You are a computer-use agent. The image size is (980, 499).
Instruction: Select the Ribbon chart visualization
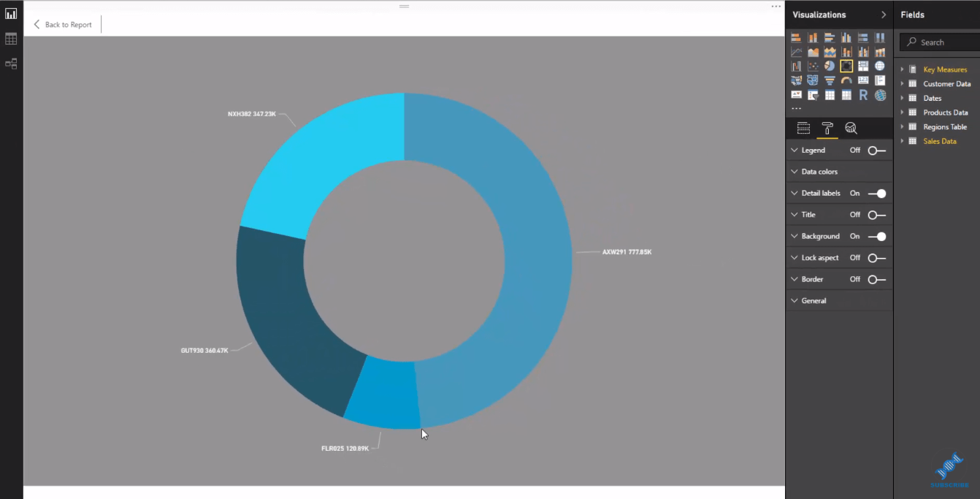(880, 52)
